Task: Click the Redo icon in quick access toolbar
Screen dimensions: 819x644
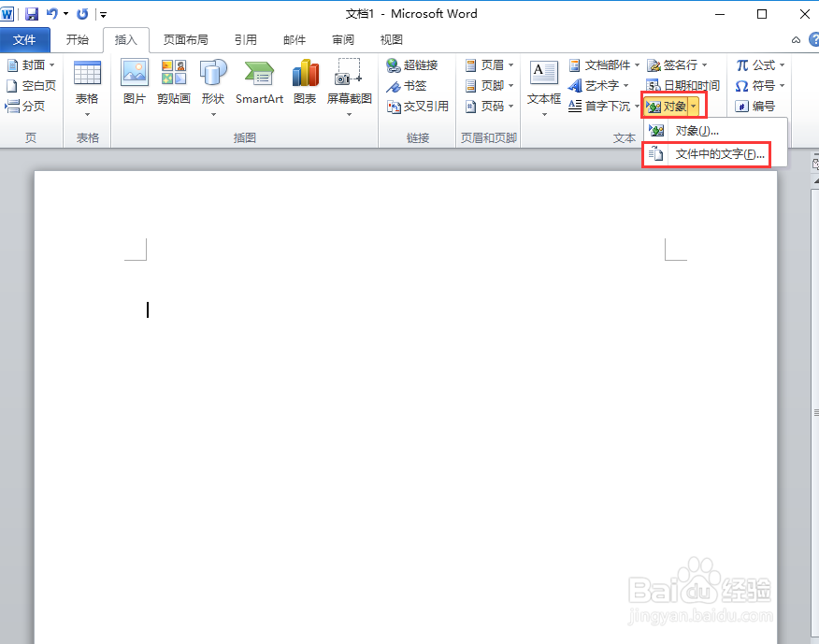Action: pos(82,14)
